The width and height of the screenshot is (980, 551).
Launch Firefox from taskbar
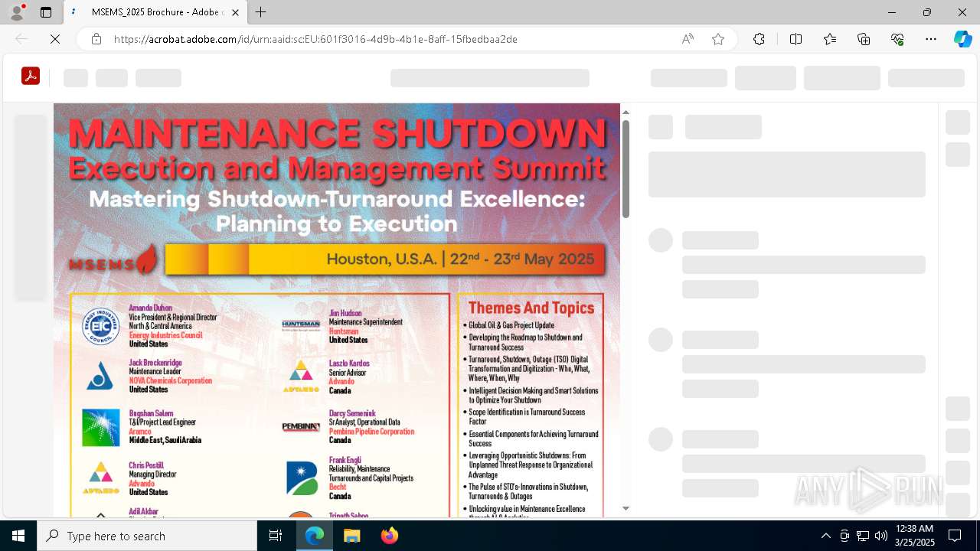click(389, 536)
